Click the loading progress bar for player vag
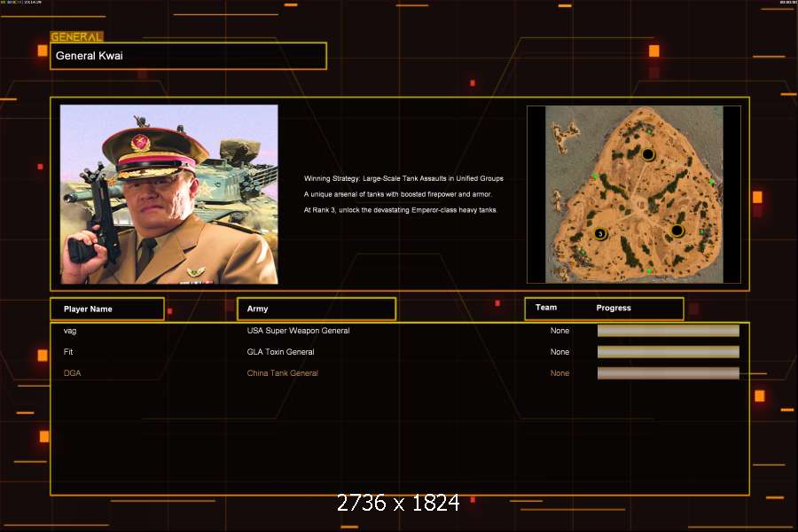The width and height of the screenshot is (798, 532). point(669,331)
